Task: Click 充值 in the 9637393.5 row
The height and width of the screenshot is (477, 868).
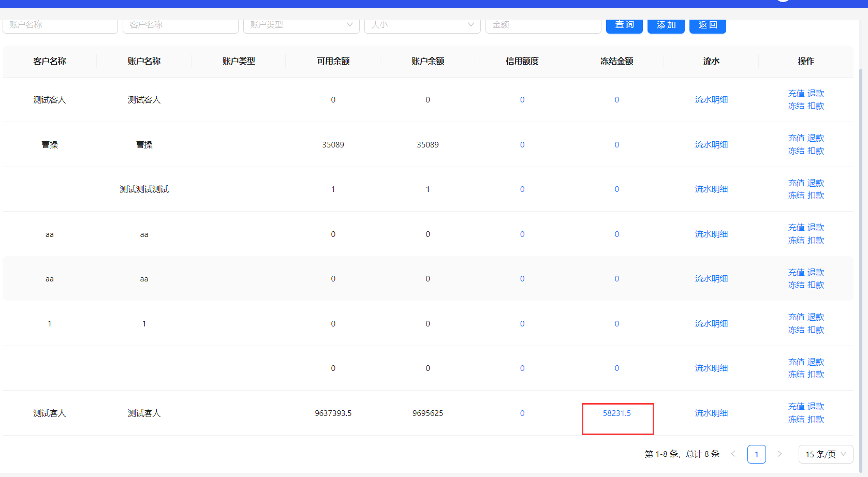Action: [x=796, y=407]
